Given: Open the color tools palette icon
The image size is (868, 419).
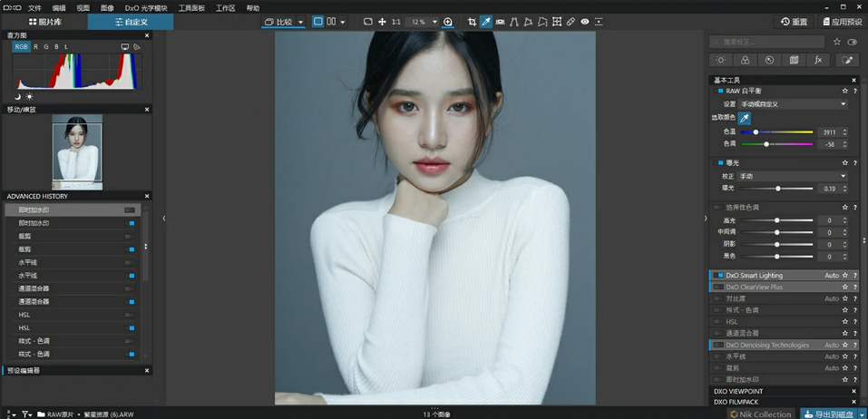Looking at the screenshot, I should (x=745, y=60).
